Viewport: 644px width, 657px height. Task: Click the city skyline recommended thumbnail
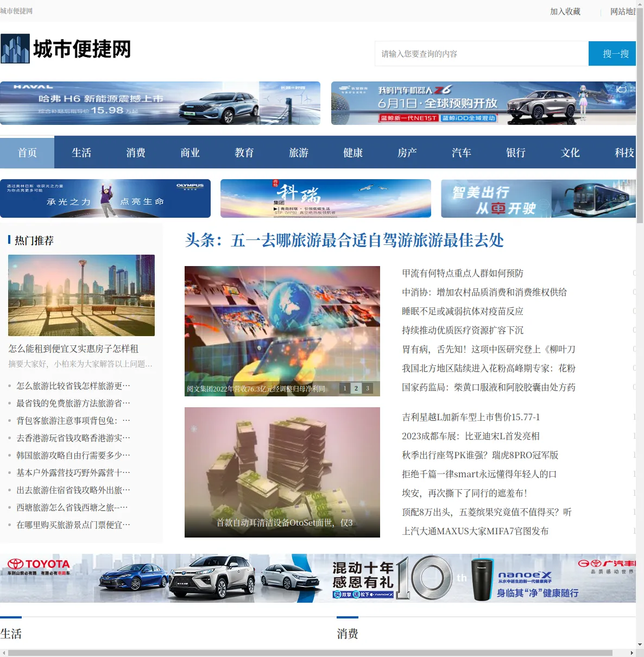[81, 295]
